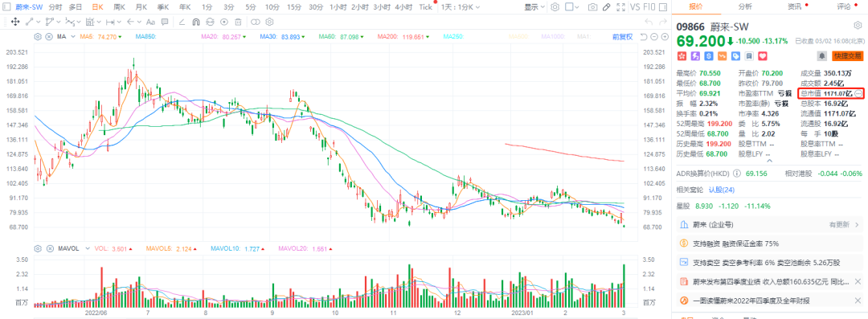
Task: Select the range span tool
Action: (x=110, y=22)
